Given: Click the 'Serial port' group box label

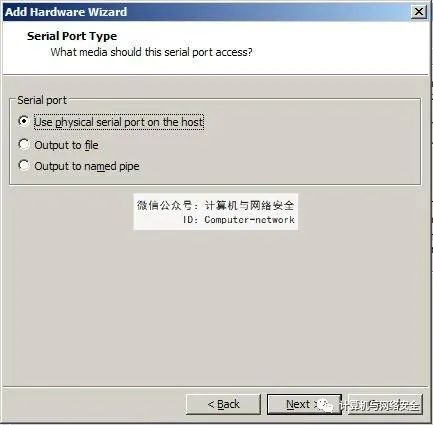Looking at the screenshot, I should (x=42, y=100).
